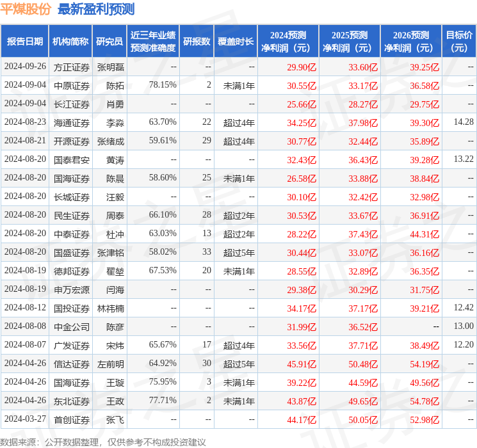Click target price 12.42

pos(464,307)
